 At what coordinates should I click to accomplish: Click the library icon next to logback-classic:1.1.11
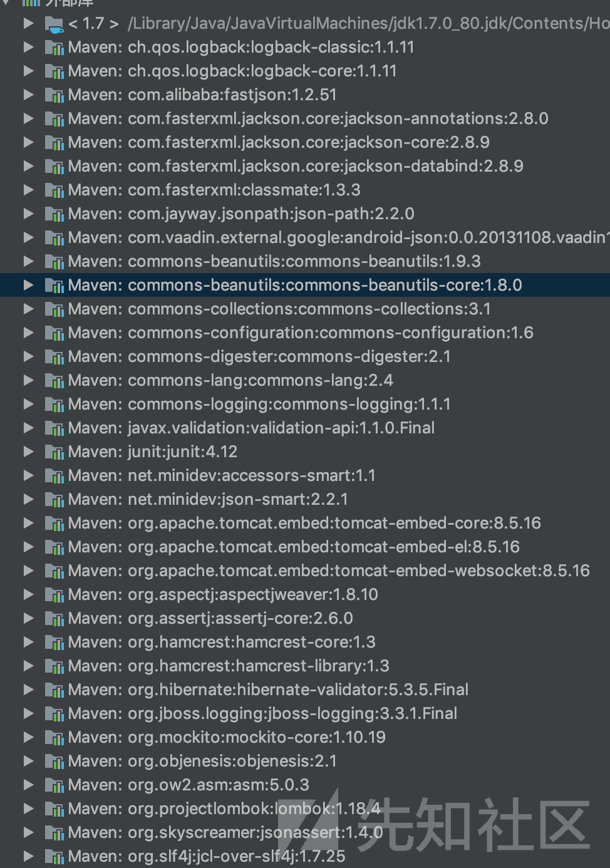coord(54,47)
